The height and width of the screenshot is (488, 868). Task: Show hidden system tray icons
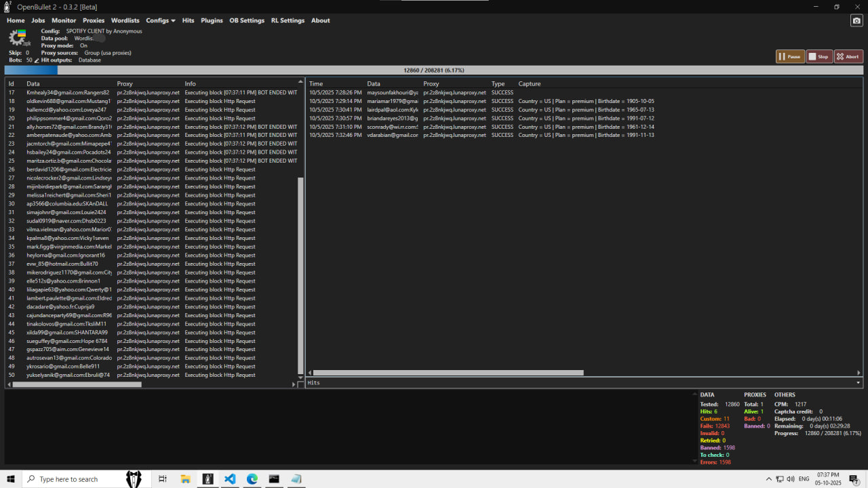pos(768,479)
